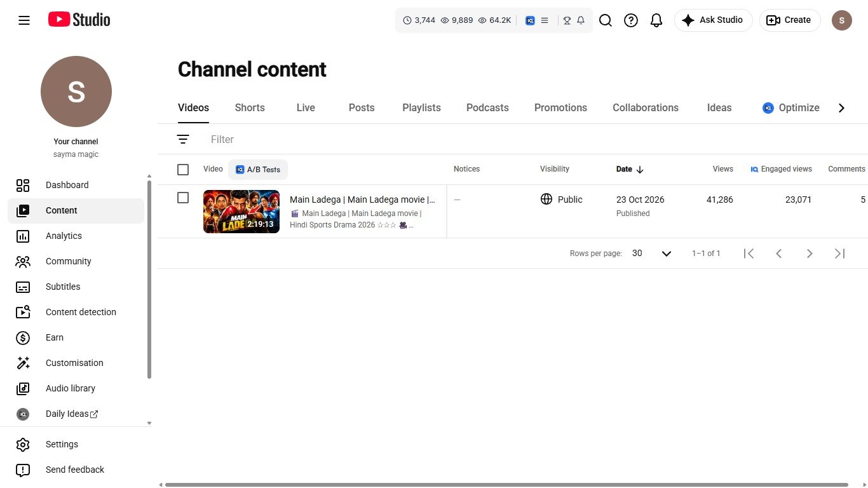This screenshot has width=868, height=488.
Task: Sort by the Date column header
Action: pyautogui.click(x=630, y=169)
